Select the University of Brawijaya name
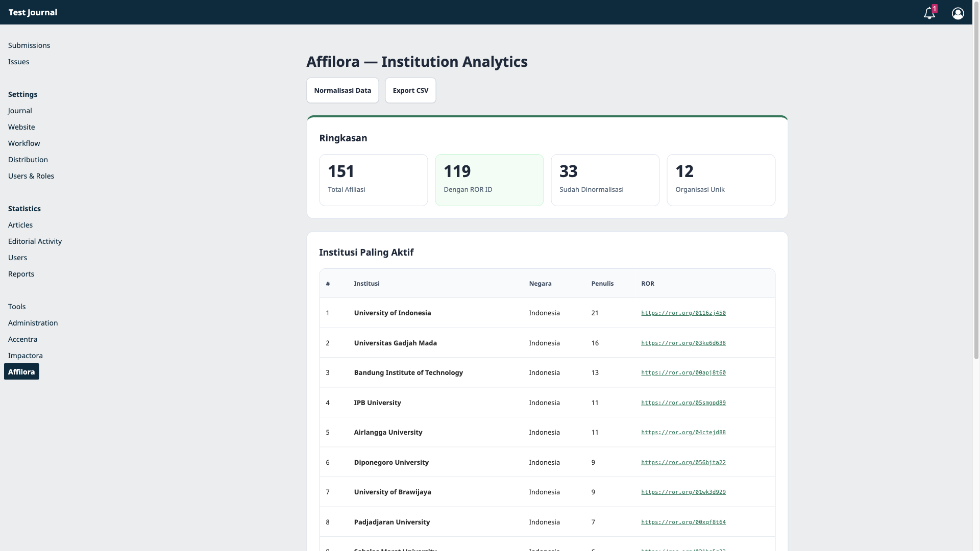Image resolution: width=980 pixels, height=551 pixels. (x=393, y=492)
